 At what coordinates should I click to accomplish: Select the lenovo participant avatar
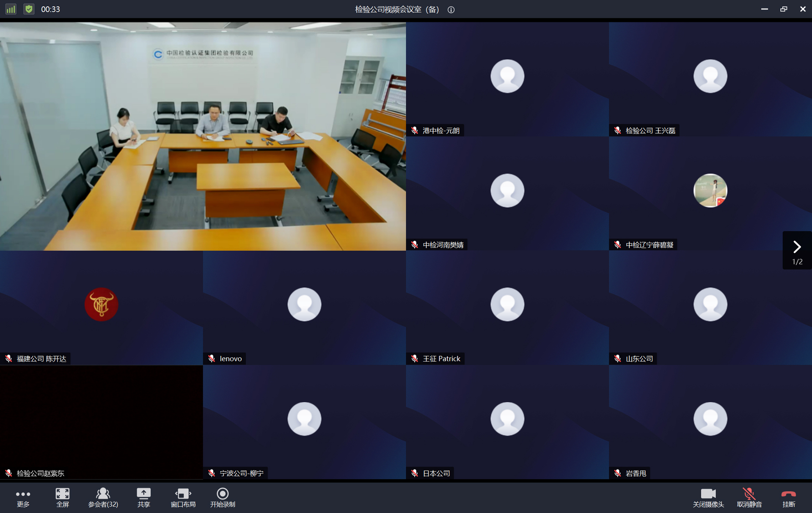(x=304, y=305)
